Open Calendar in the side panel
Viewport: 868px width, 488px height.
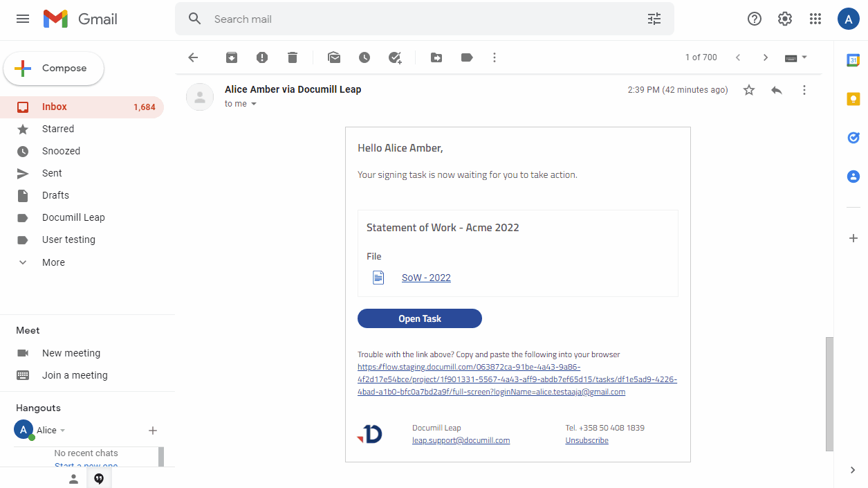point(853,60)
